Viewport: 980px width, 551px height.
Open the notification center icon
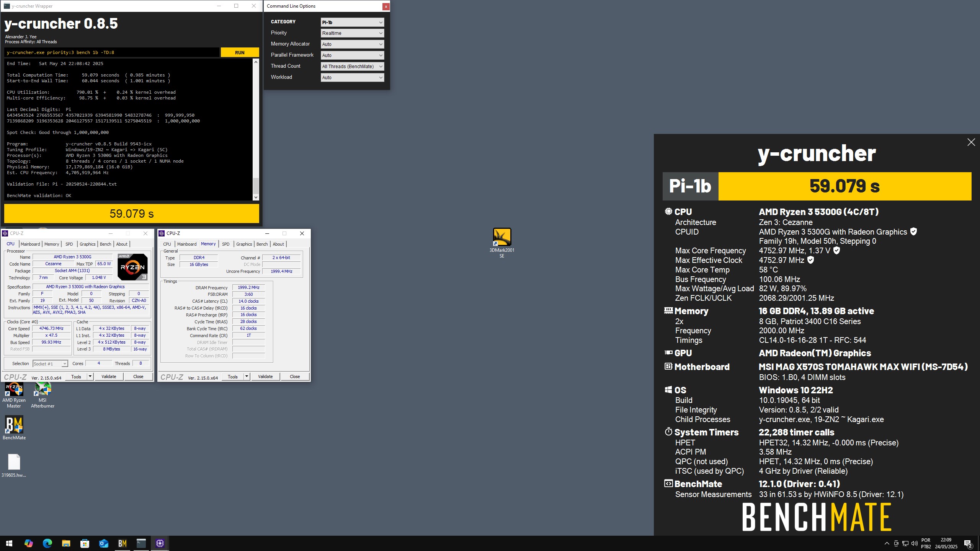pyautogui.click(x=968, y=543)
